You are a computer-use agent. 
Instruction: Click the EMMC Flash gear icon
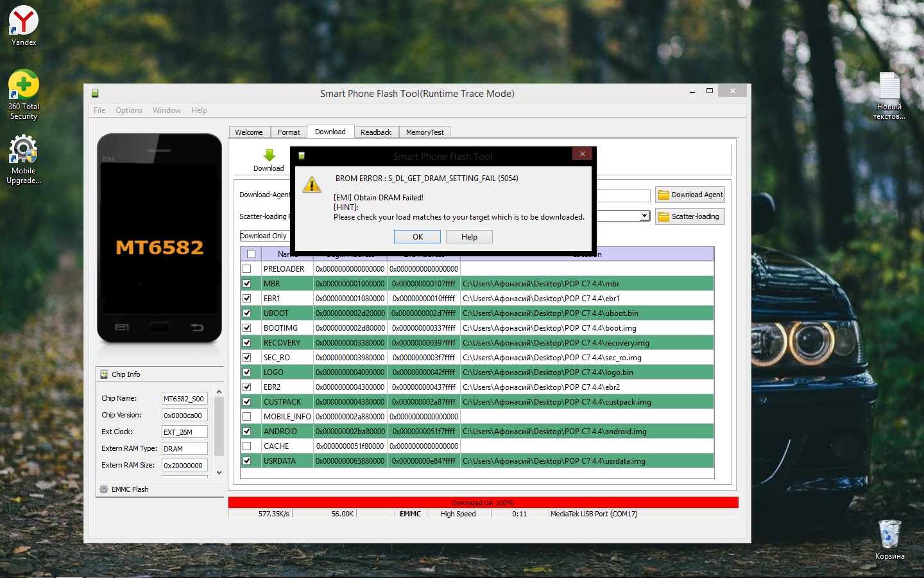(104, 489)
